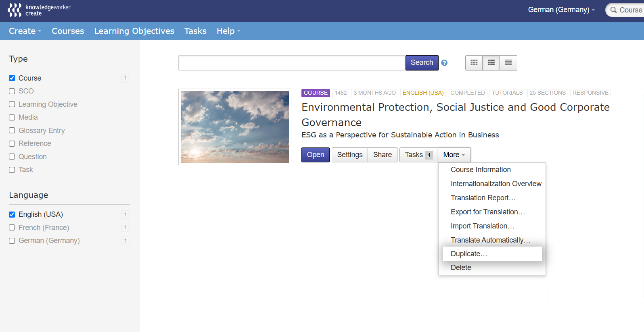
Task: Tick the Glossary Entry filter checkbox
Action: pyautogui.click(x=12, y=131)
